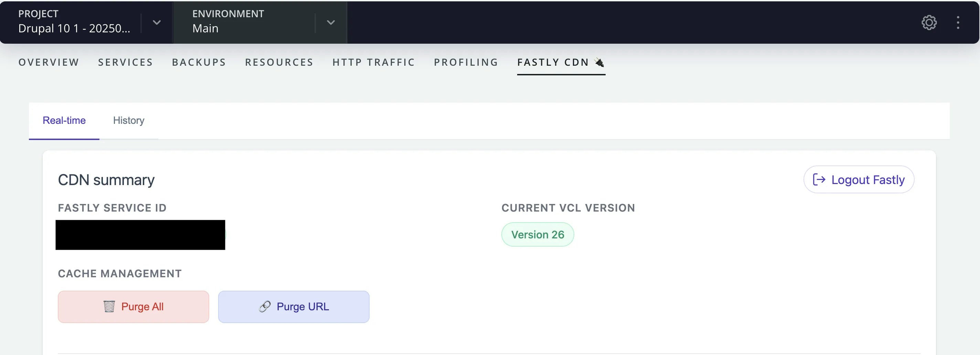The image size is (980, 355).
Task: Click the Purge All button
Action: 133,306
